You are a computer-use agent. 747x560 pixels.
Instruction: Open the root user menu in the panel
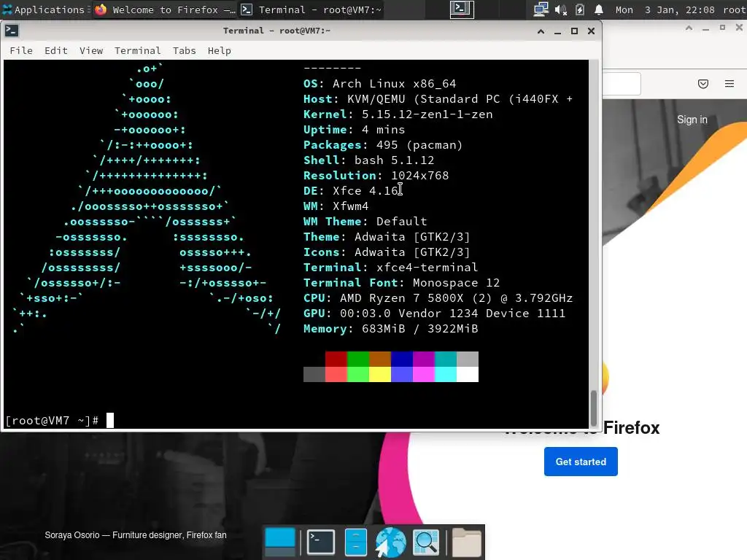point(734,9)
